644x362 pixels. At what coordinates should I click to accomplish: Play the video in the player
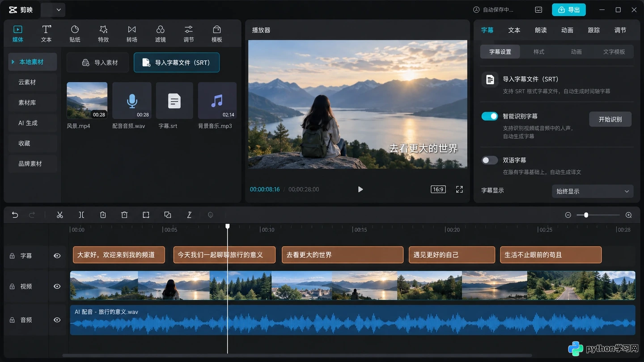pos(360,189)
